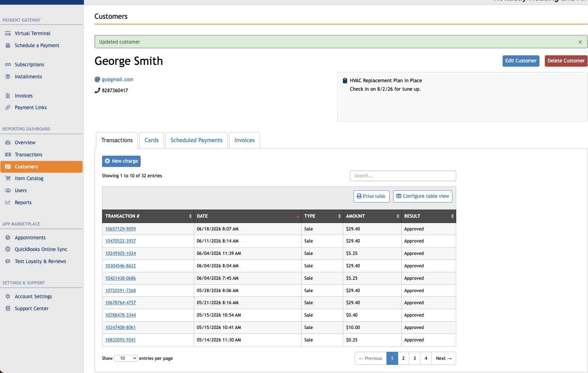Click the Subscriptions infinity icon
The height and width of the screenshot is (373, 588).
(8, 65)
